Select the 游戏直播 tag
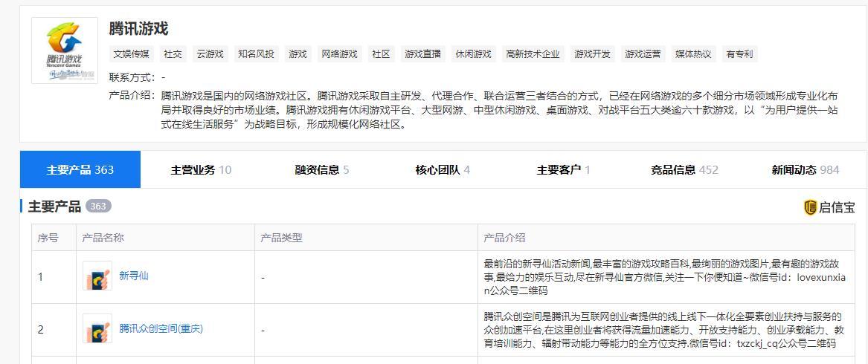Screen dimensions: 868x364 423,53
